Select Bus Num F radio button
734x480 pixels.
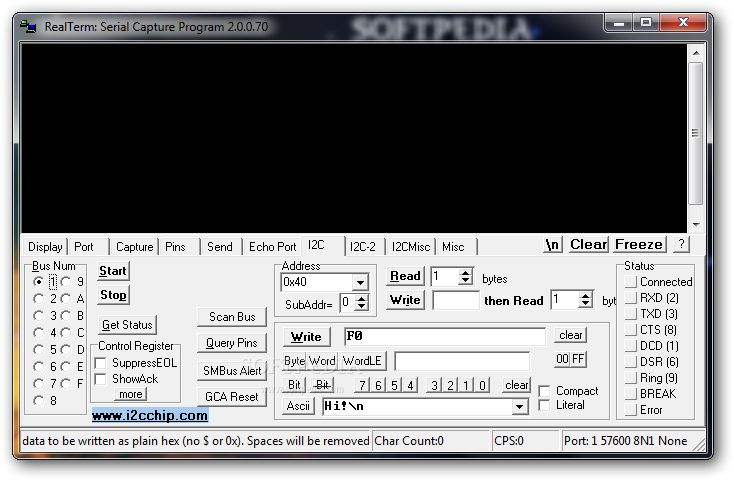[x=66, y=384]
